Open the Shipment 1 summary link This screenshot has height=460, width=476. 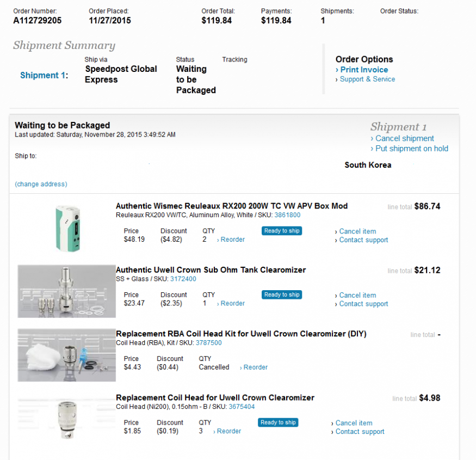click(x=42, y=76)
